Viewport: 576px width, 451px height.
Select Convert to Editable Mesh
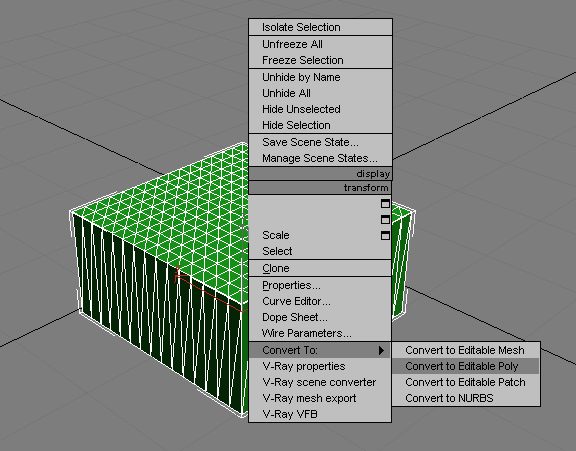point(465,350)
